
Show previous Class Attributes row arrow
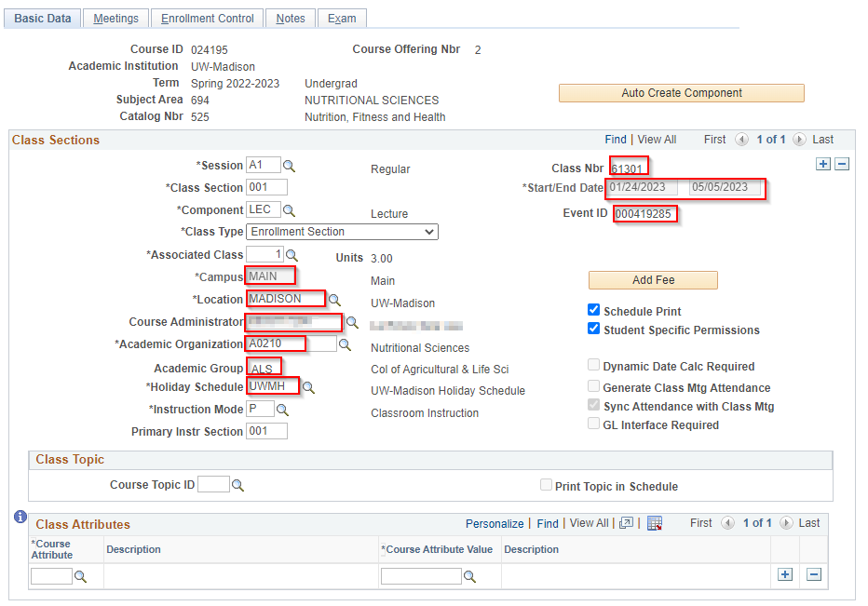tap(728, 523)
